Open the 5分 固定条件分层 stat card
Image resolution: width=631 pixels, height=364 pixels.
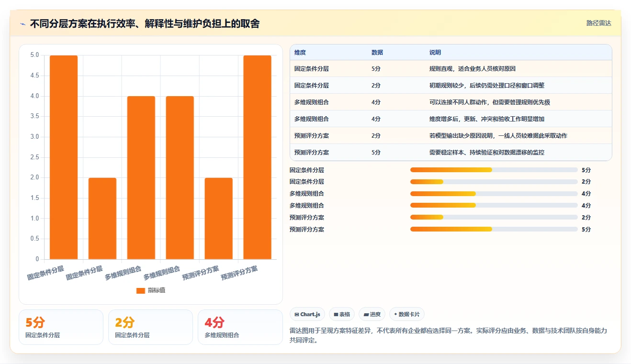(61, 327)
